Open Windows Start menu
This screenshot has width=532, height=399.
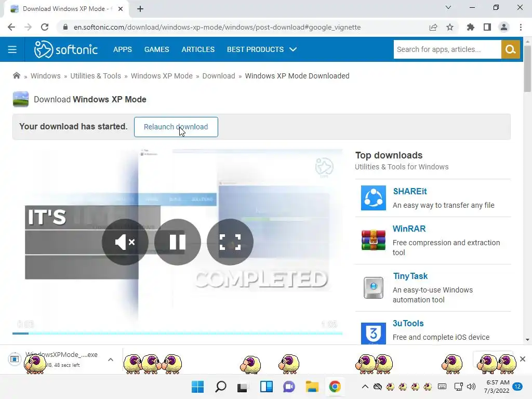(197, 387)
